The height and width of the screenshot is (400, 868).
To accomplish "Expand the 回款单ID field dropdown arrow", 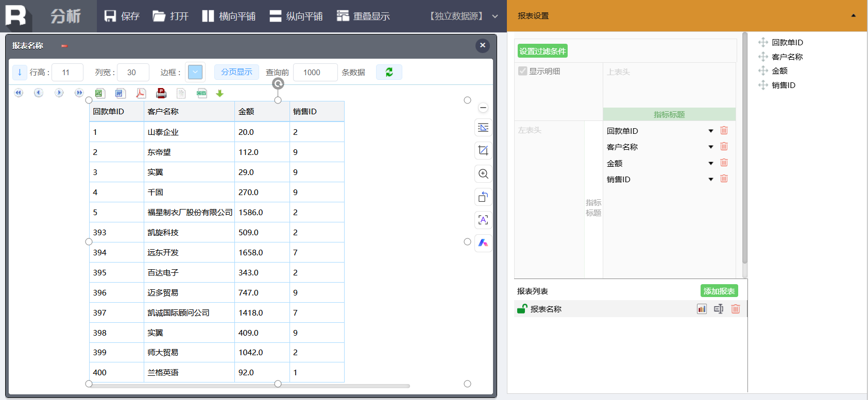I will pos(711,131).
